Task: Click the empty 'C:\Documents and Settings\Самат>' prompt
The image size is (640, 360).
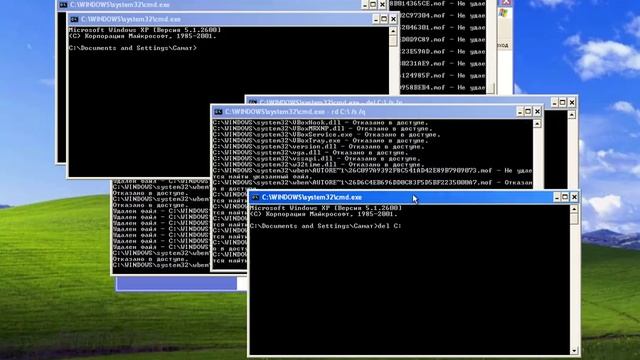Action: click(133, 48)
